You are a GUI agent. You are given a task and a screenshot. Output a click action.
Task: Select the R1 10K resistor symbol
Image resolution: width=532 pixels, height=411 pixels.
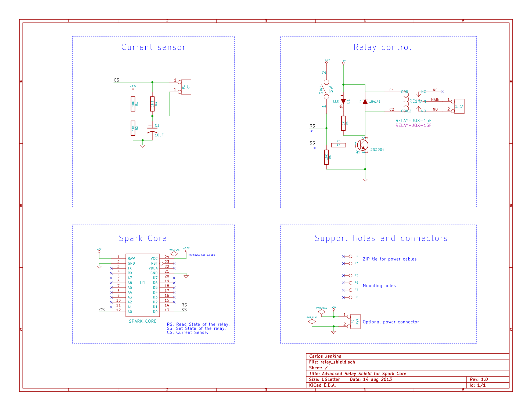click(133, 104)
